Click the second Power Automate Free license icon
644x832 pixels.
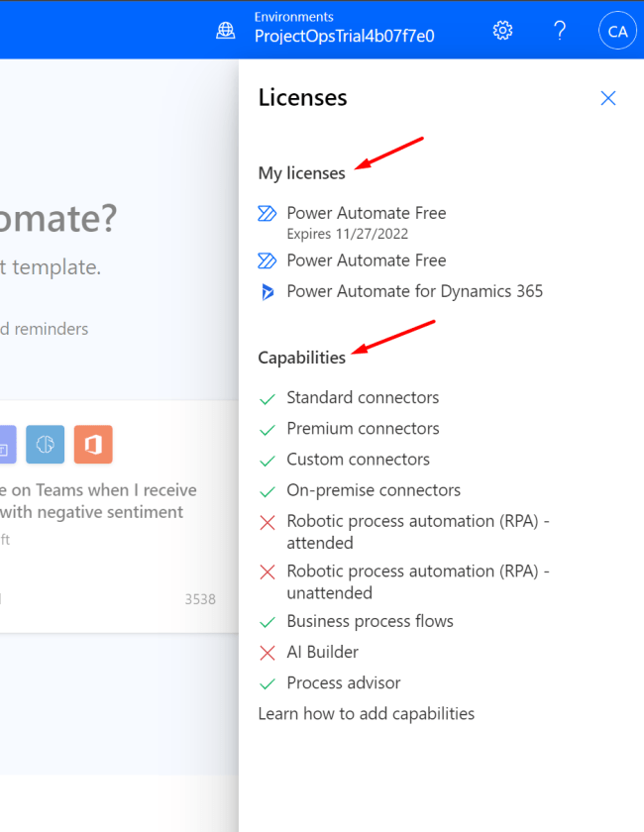[x=267, y=260]
